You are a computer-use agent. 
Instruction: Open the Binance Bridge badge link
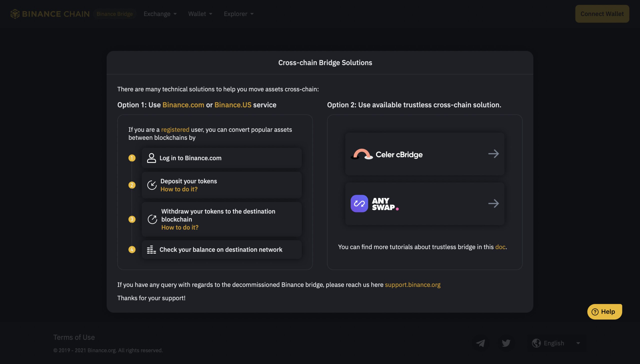pos(115,14)
